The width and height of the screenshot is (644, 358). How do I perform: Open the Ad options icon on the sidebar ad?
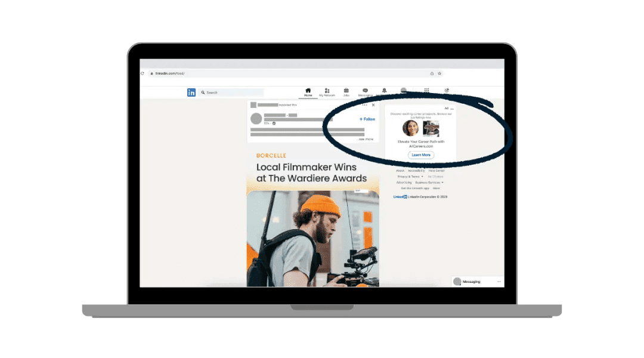(x=452, y=109)
